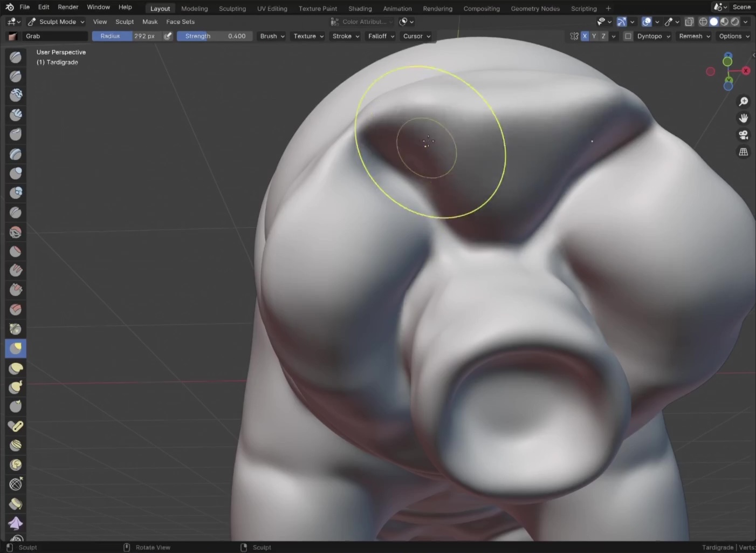
Task: Enable the Dyntopo checkbox
Action: click(628, 36)
